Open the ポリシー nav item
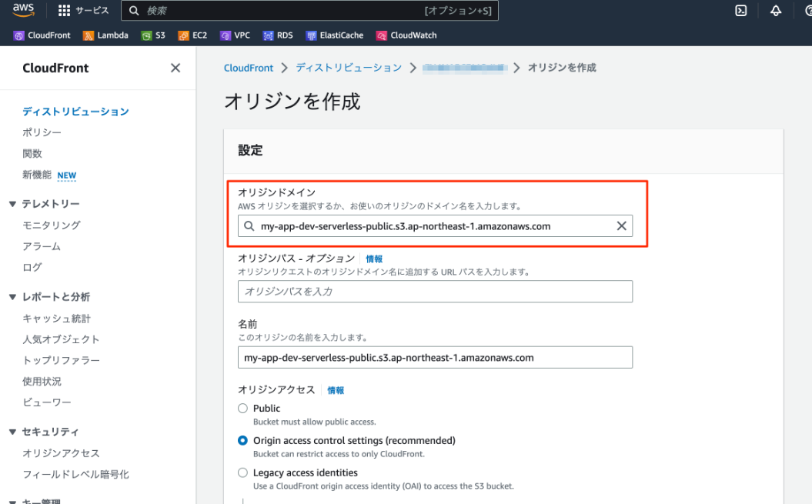Image resolution: width=812 pixels, height=504 pixels. pyautogui.click(x=42, y=132)
